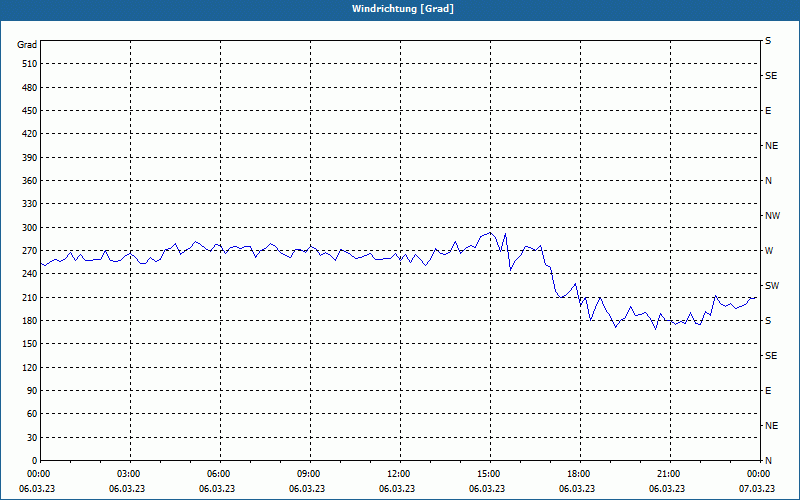This screenshot has height=500, width=800.
Task: Click the "00:00" label above "06.03.23"
Action: (x=38, y=474)
